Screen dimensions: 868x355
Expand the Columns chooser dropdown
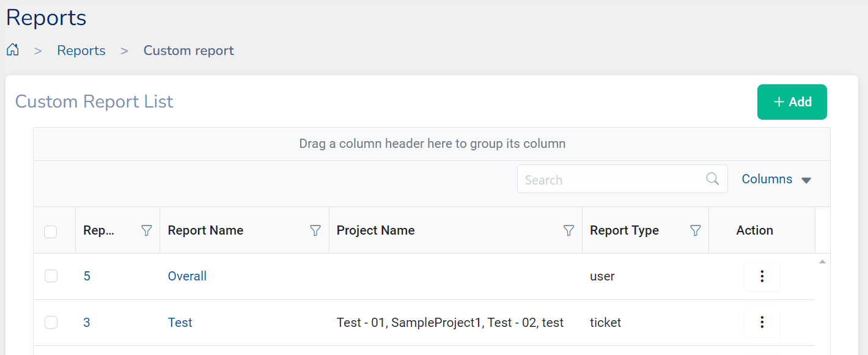[x=776, y=180]
